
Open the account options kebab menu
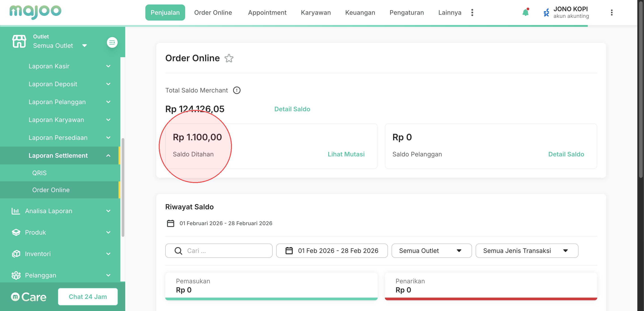[612, 13]
